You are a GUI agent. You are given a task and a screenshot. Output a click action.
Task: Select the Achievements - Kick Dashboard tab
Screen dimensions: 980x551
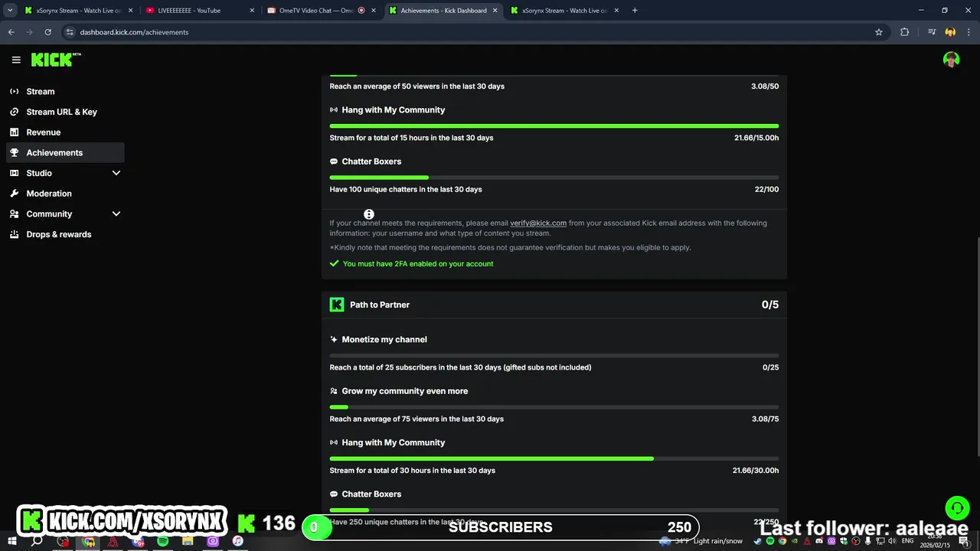[x=442, y=11]
